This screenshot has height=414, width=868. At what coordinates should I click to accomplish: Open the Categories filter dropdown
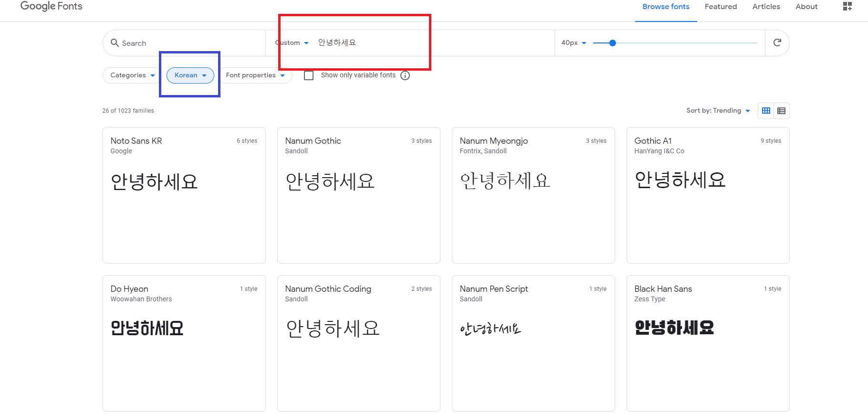(132, 75)
